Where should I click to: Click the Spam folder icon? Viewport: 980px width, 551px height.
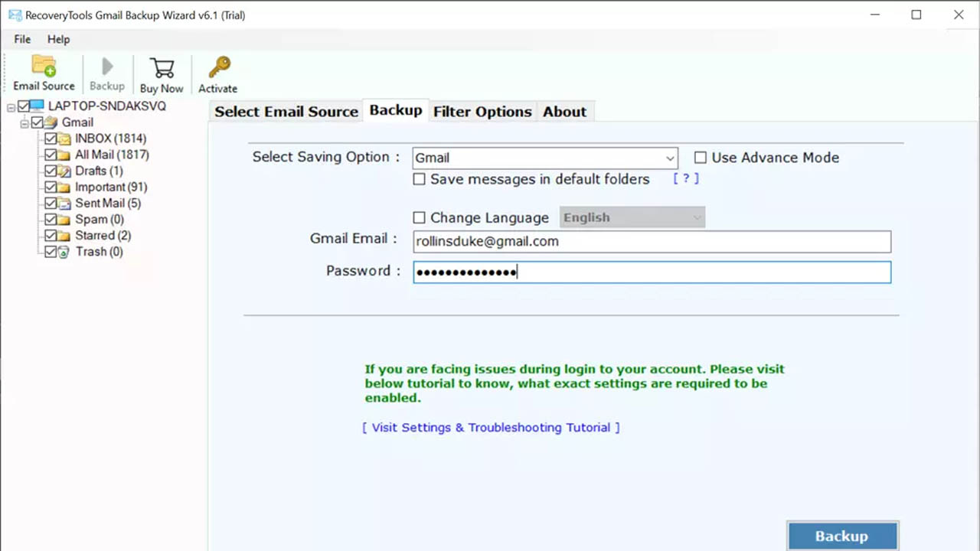(65, 220)
